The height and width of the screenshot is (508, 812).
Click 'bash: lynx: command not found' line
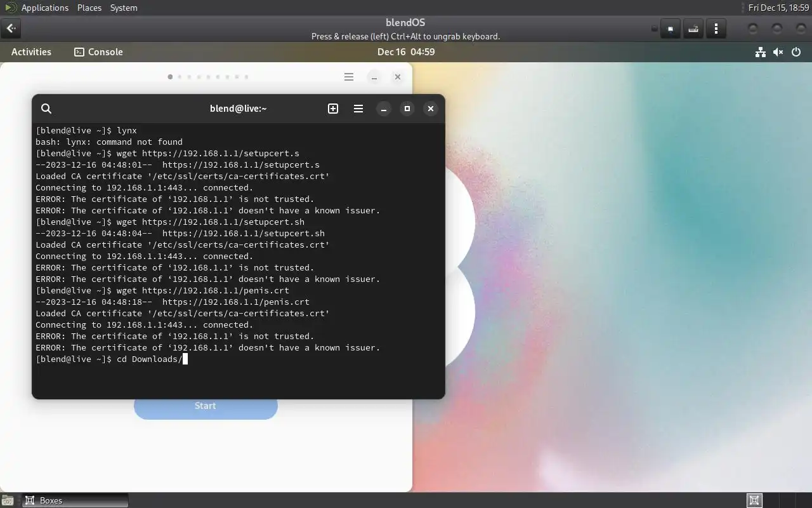coord(109,142)
